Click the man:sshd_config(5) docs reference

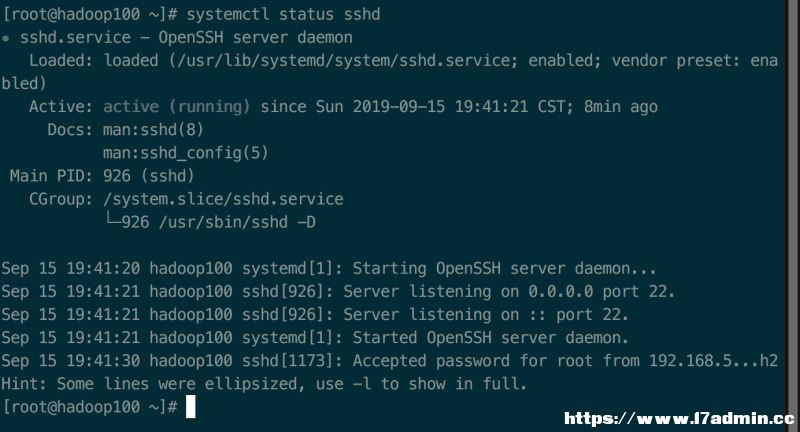[186, 153]
